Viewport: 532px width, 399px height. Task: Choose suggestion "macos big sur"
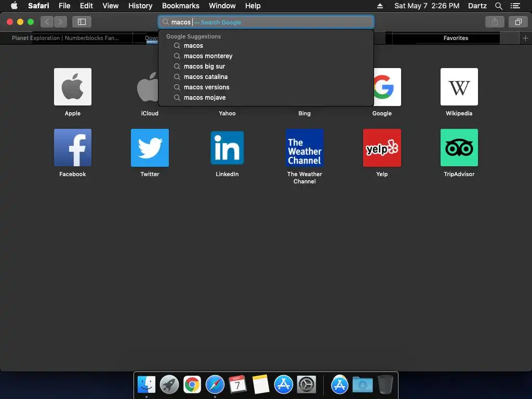pyautogui.click(x=266, y=66)
